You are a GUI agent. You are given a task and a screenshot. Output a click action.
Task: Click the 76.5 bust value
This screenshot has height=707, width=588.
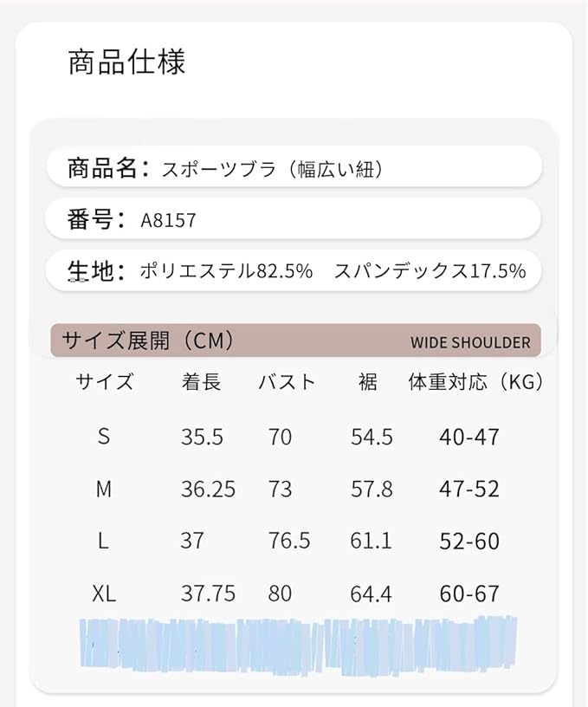(289, 542)
